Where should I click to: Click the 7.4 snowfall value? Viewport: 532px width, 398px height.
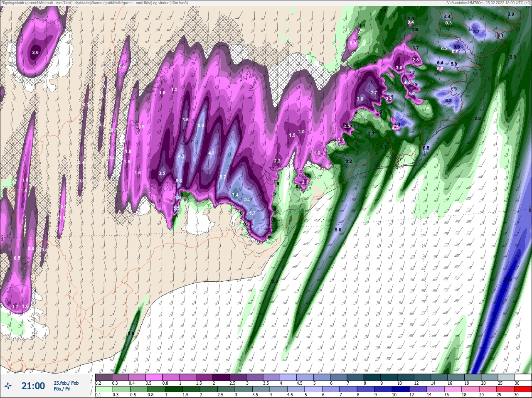tap(235, 195)
